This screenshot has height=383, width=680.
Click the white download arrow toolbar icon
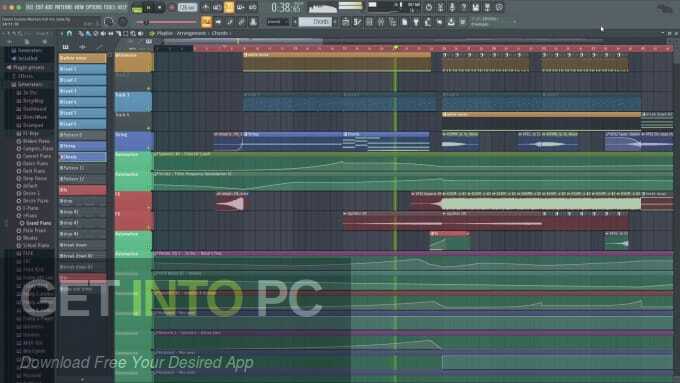[x=451, y=22]
